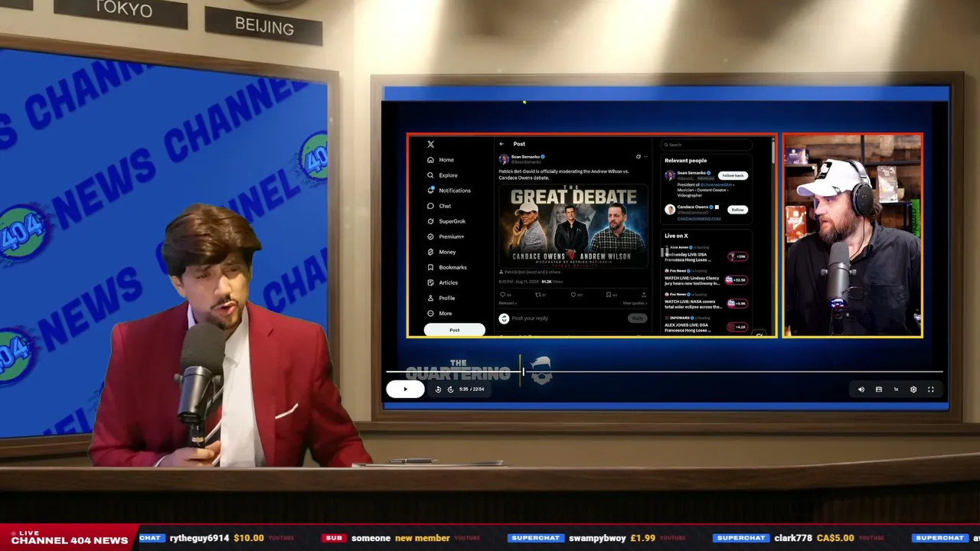Click the X Search field
Screen dimensions: 980x551
click(706, 145)
